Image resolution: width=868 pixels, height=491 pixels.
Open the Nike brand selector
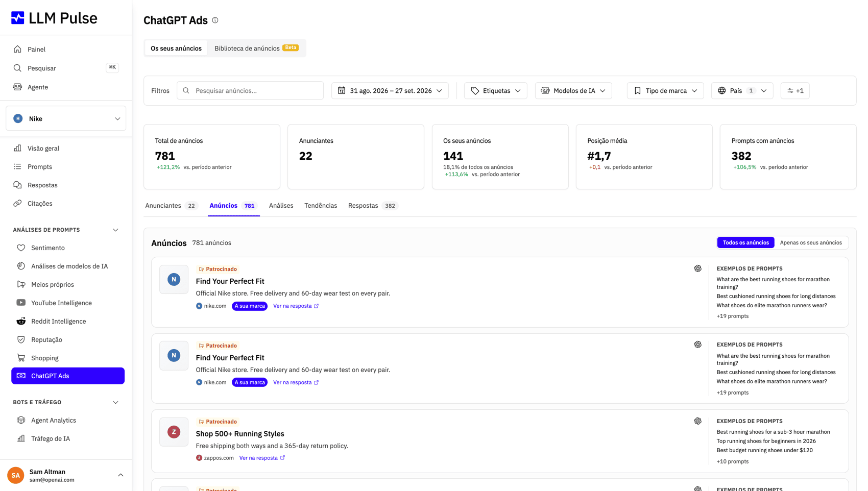tap(66, 118)
